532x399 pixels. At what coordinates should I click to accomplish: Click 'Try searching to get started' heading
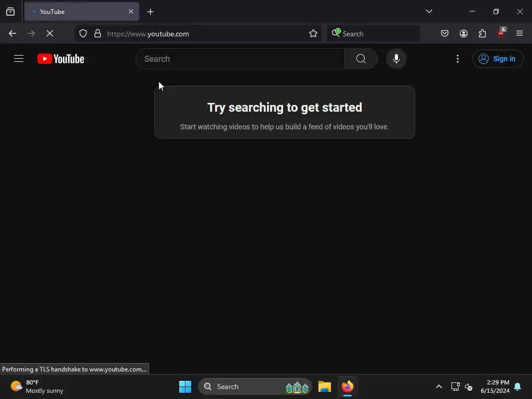coord(284,108)
